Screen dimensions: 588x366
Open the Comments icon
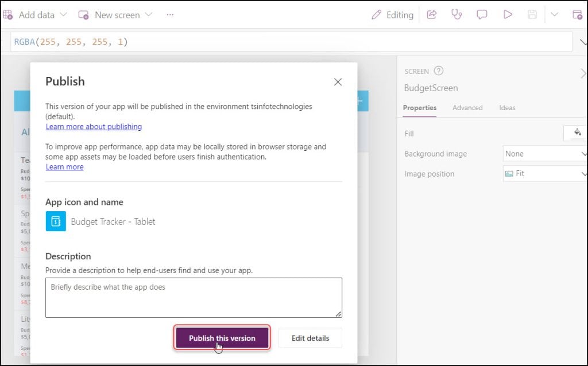tap(482, 14)
